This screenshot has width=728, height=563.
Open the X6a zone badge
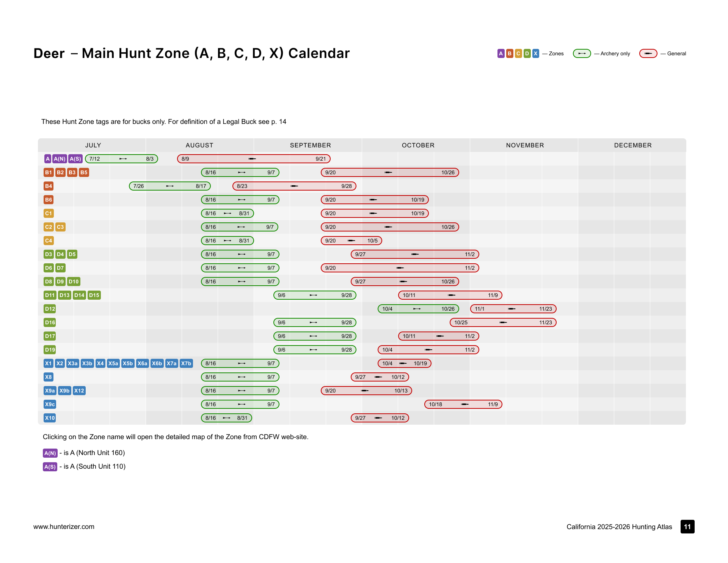pyautogui.click(x=143, y=363)
